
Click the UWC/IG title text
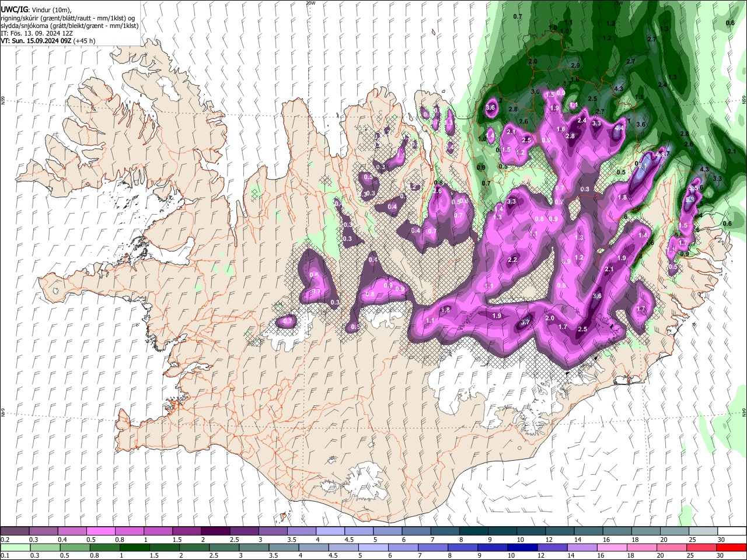(x=14, y=10)
